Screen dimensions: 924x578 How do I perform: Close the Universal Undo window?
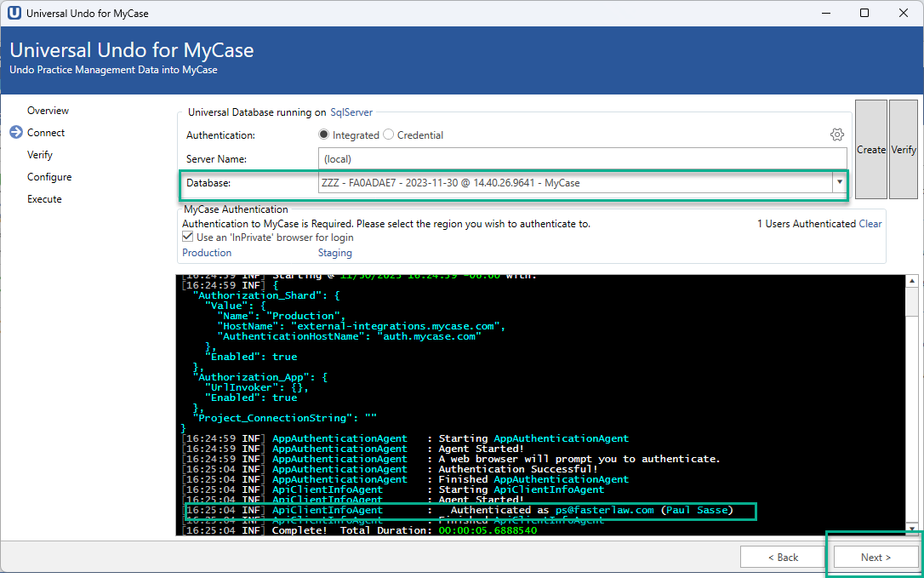[x=904, y=13]
